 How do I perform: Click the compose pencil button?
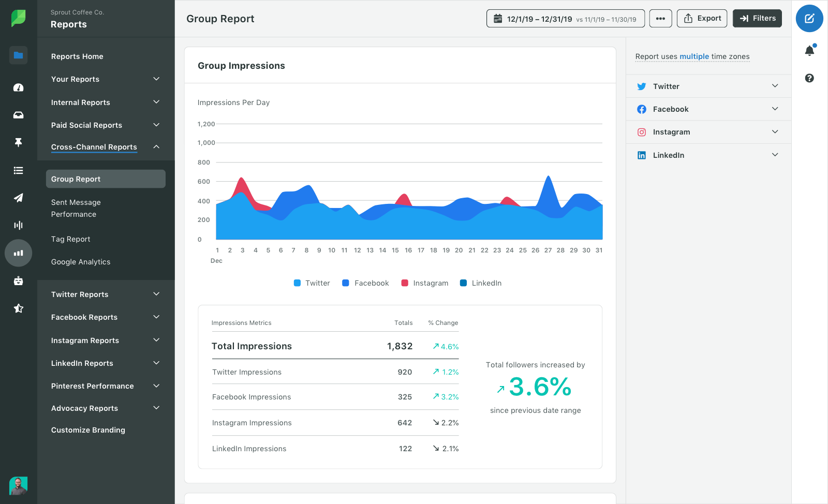click(809, 18)
